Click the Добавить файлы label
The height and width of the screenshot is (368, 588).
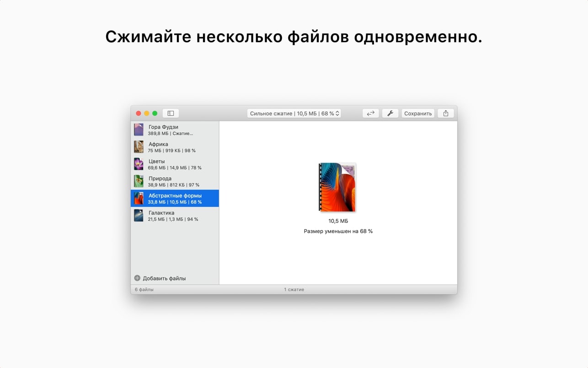[x=164, y=278]
